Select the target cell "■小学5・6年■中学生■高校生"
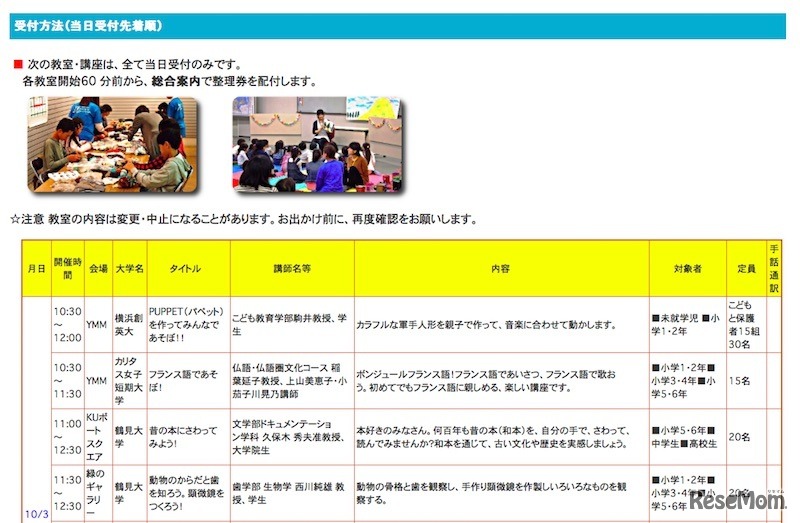 coord(688,437)
